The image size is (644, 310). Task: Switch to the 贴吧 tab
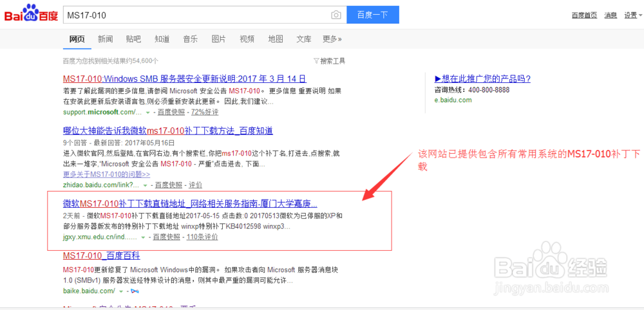[x=133, y=39]
